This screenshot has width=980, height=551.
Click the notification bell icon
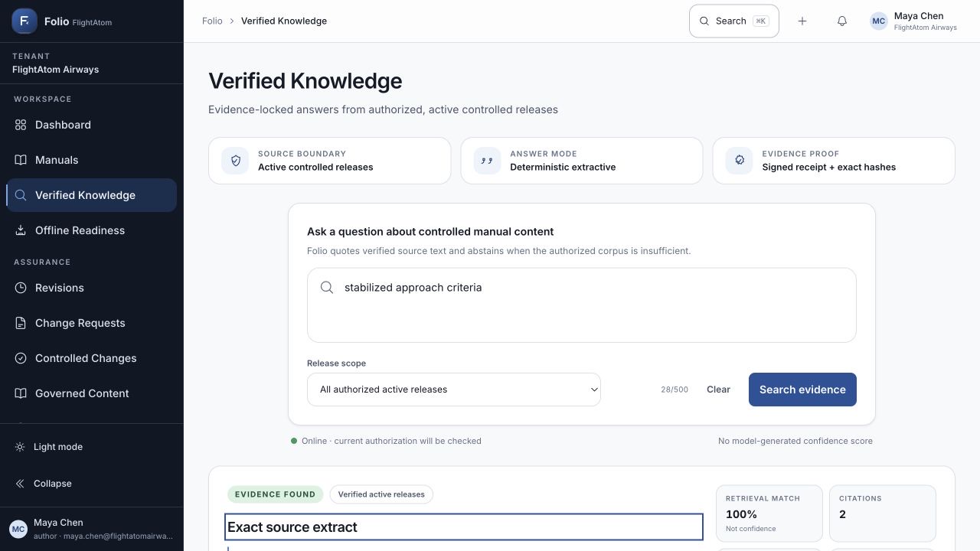coord(842,21)
